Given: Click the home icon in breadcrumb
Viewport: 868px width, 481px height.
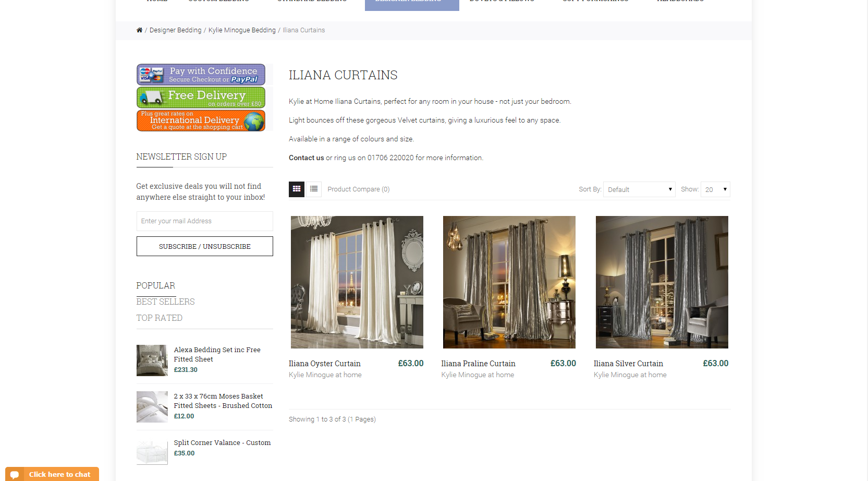Looking at the screenshot, I should pos(139,30).
